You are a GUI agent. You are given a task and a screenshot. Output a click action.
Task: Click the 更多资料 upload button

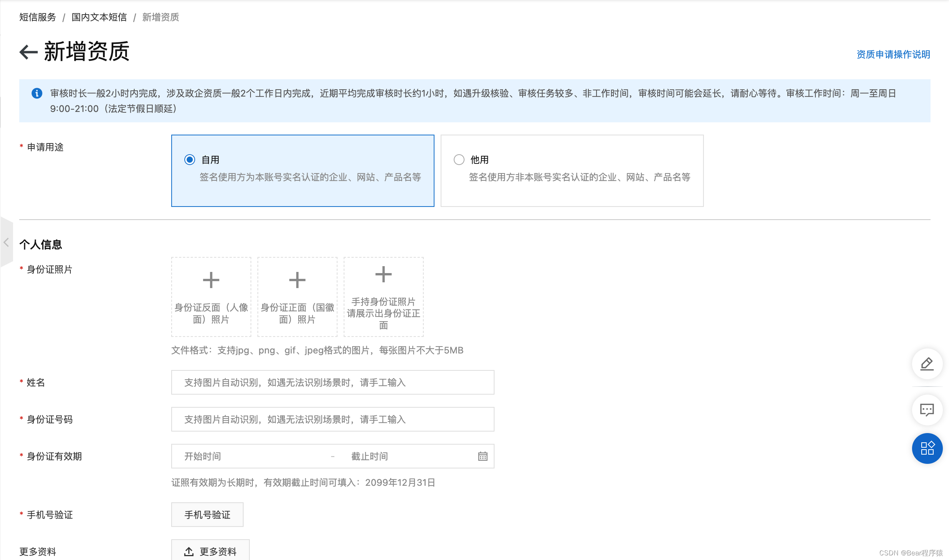point(211,551)
